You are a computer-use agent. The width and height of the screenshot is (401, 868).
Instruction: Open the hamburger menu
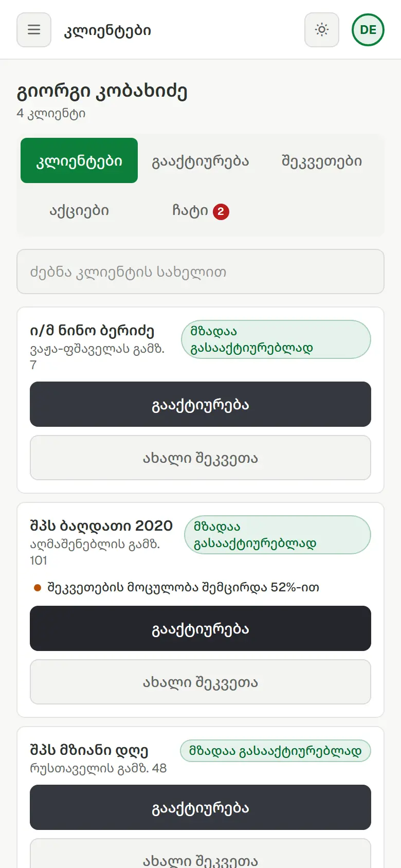34,30
